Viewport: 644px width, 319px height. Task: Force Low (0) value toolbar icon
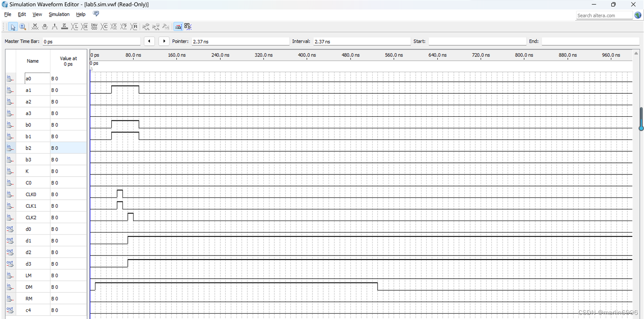45,27
